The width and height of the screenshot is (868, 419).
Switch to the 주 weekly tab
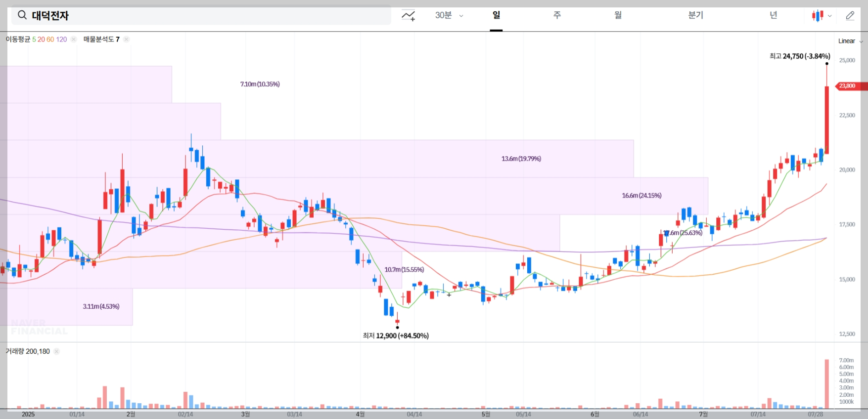point(557,15)
